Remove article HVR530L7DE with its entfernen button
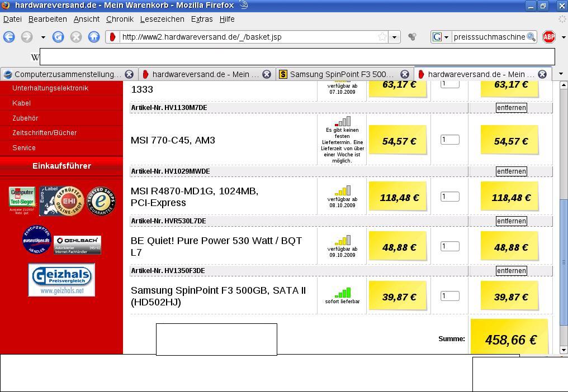The image size is (568, 392). click(511, 221)
